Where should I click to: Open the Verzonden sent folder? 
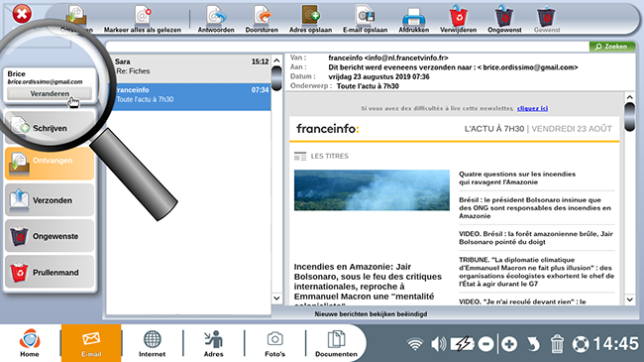pyautogui.click(x=50, y=200)
